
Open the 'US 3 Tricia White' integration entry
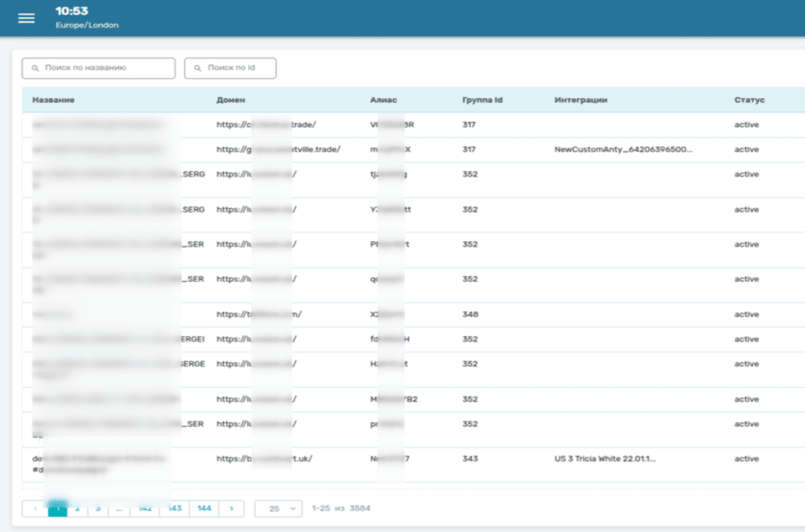pos(605,459)
